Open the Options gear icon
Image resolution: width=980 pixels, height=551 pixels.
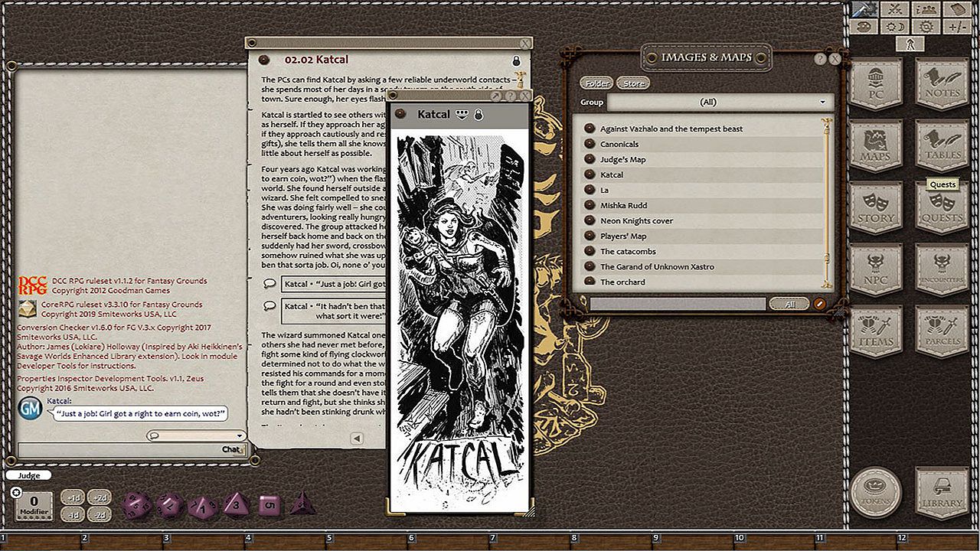pos(926,27)
